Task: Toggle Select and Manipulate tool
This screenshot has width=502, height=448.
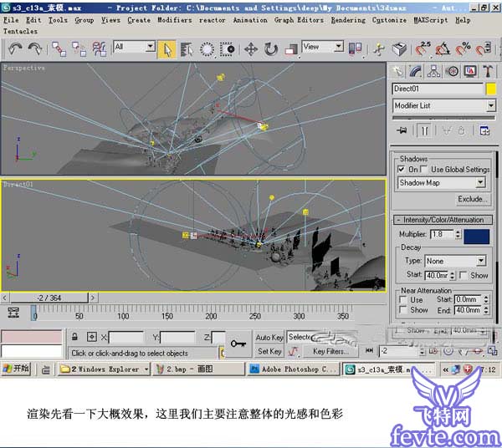Action: (379, 49)
